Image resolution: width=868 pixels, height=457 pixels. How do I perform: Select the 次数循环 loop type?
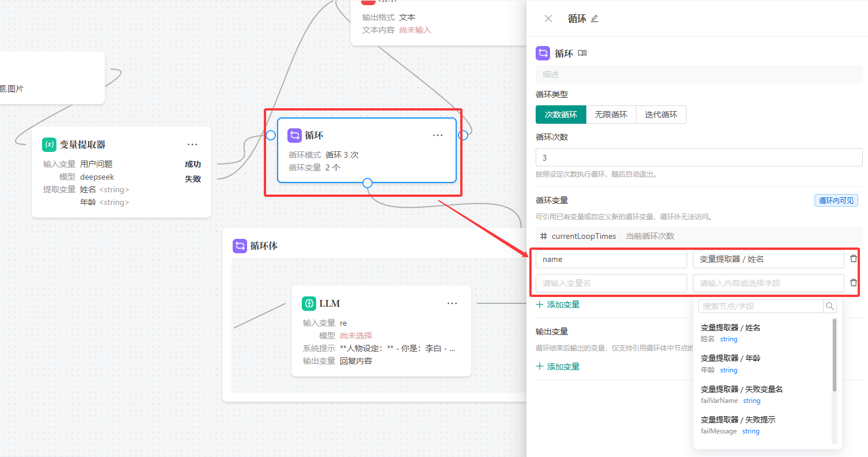[x=561, y=115]
